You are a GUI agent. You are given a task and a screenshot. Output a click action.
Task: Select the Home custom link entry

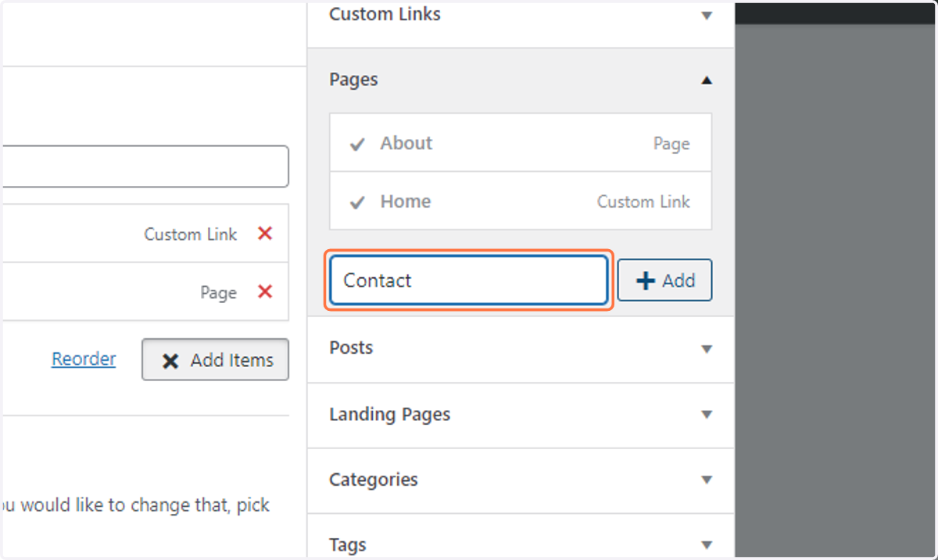tap(521, 201)
